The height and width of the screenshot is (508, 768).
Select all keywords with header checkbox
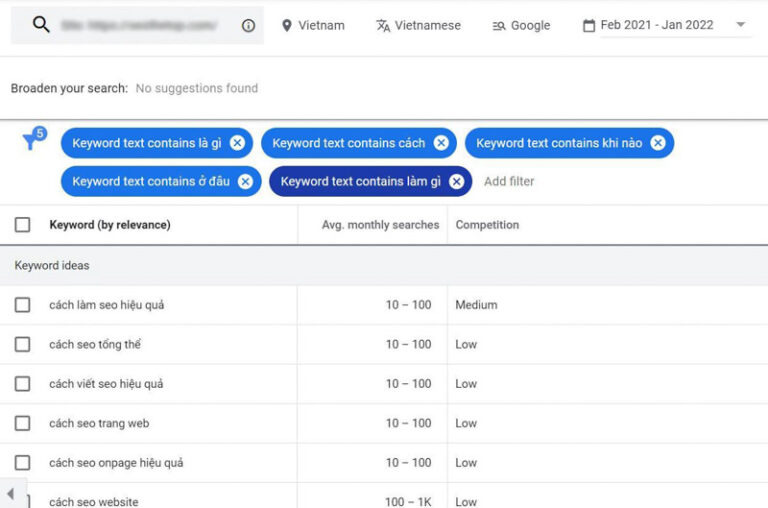(x=22, y=225)
